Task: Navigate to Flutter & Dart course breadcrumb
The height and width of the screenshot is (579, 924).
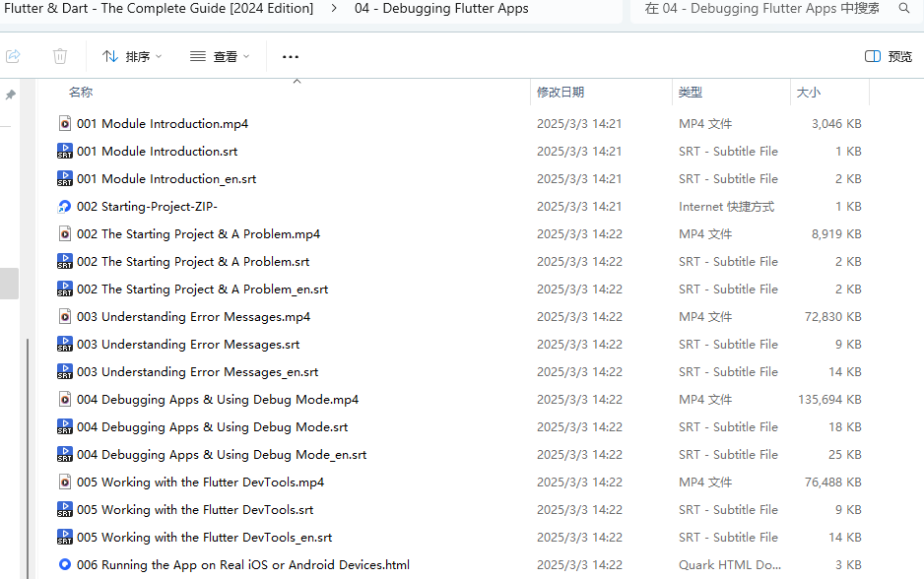Action: tap(159, 8)
